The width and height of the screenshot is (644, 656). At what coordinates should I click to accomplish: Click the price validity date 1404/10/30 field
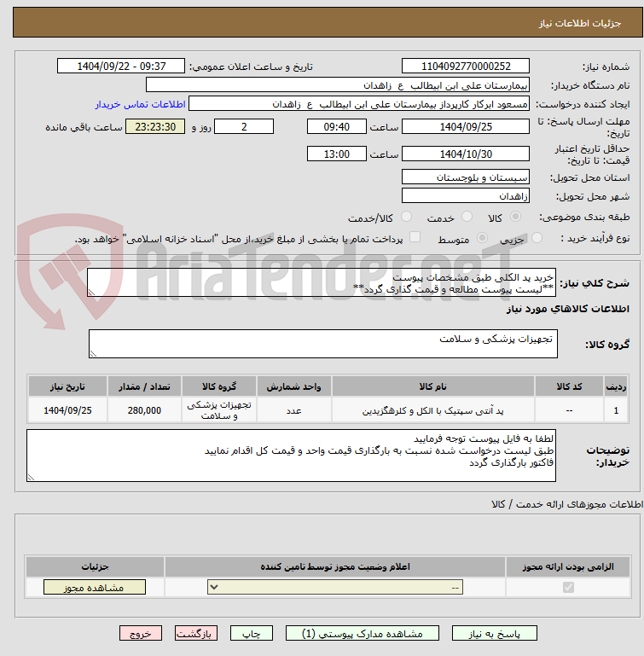click(x=466, y=154)
